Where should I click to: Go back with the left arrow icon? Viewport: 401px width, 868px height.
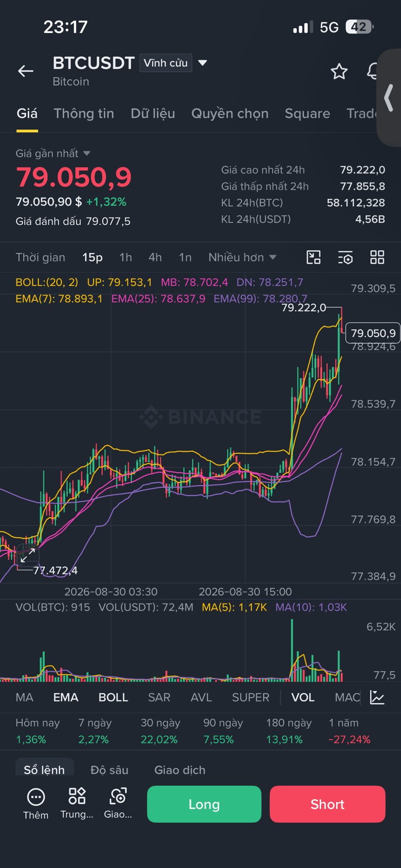(26, 71)
